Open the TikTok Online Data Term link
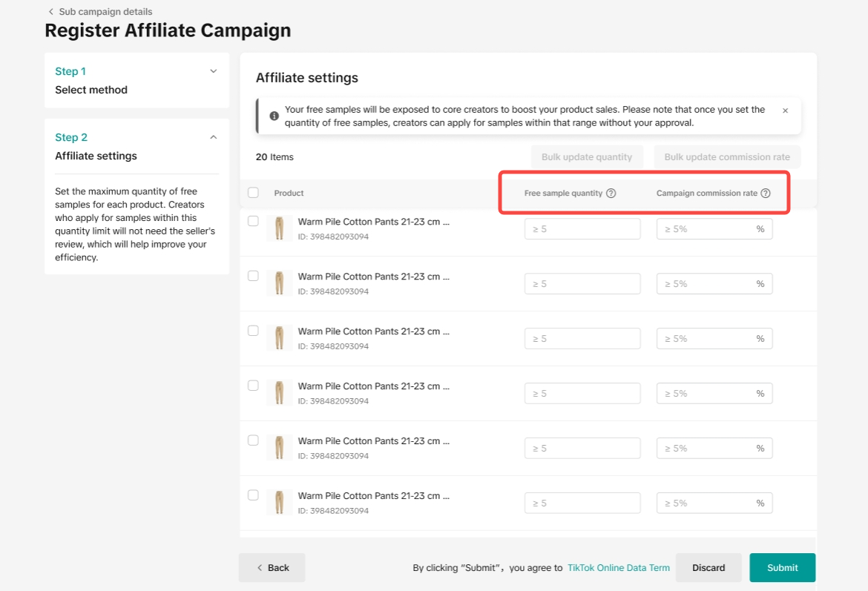The height and width of the screenshot is (591, 868). (618, 568)
